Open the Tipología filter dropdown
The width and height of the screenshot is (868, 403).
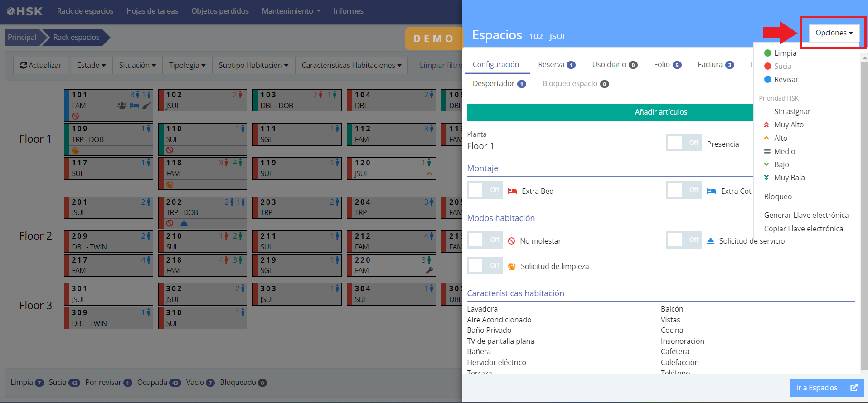tap(187, 66)
